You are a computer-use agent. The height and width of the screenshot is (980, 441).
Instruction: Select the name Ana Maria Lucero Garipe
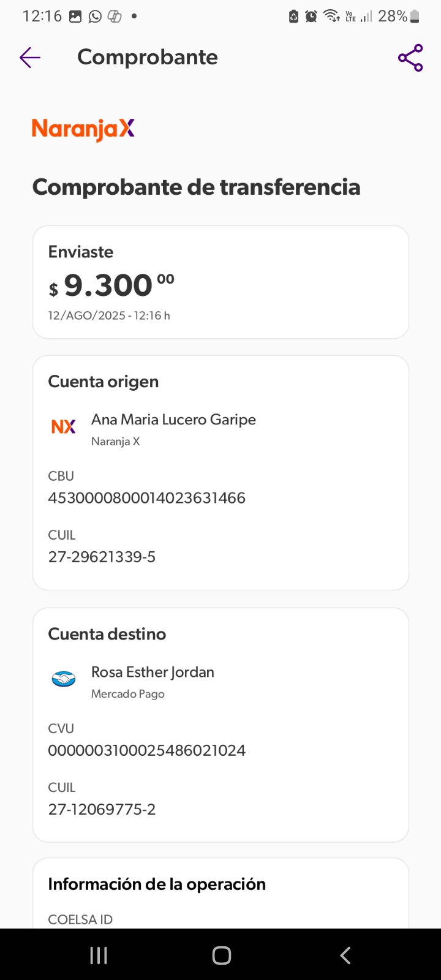click(x=173, y=420)
